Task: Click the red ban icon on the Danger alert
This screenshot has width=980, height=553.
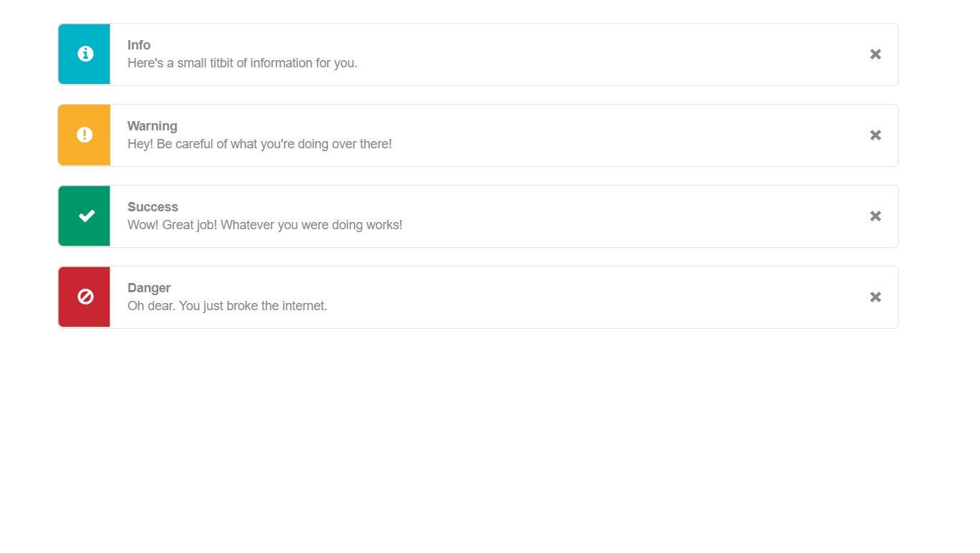Action: point(85,297)
